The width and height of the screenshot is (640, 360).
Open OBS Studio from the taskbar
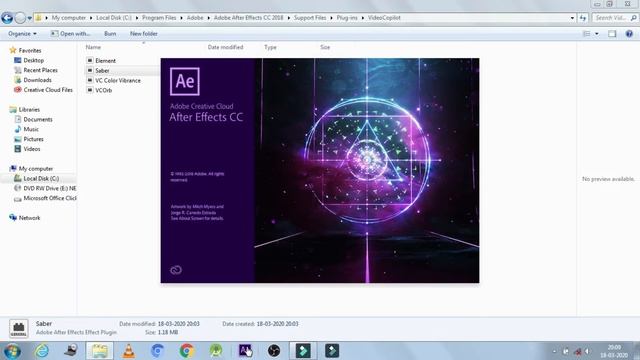[274, 351]
